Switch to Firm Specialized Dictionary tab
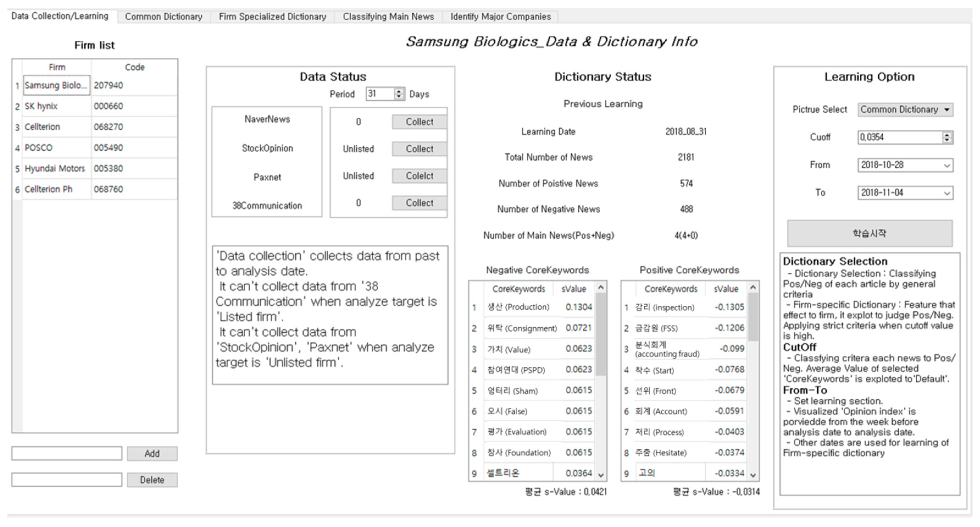 (x=272, y=17)
